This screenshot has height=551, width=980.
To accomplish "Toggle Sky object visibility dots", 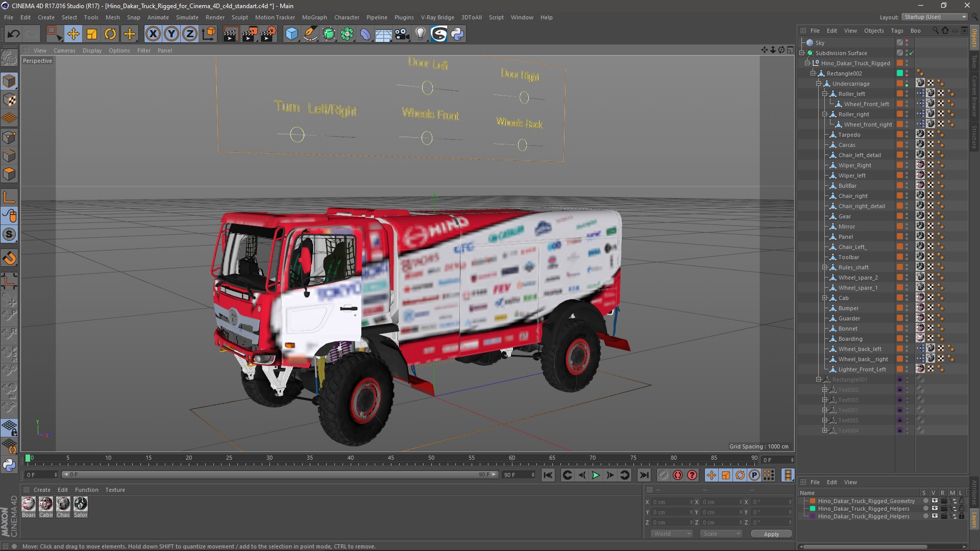I will (x=907, y=43).
